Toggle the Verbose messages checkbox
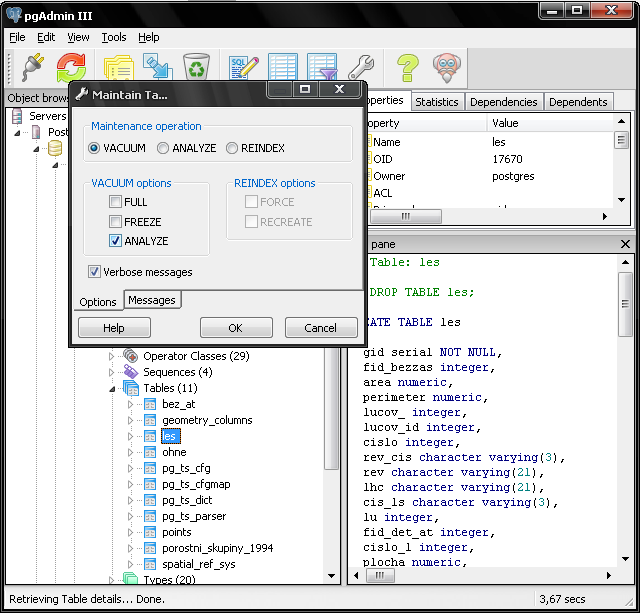This screenshot has width=640, height=613. pos(94,272)
